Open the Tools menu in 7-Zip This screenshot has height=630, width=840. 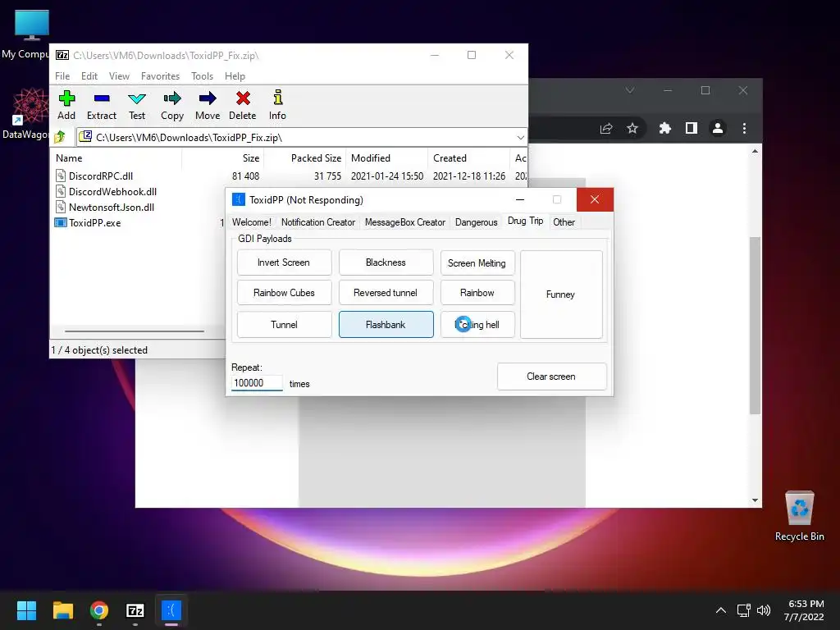pyautogui.click(x=202, y=76)
